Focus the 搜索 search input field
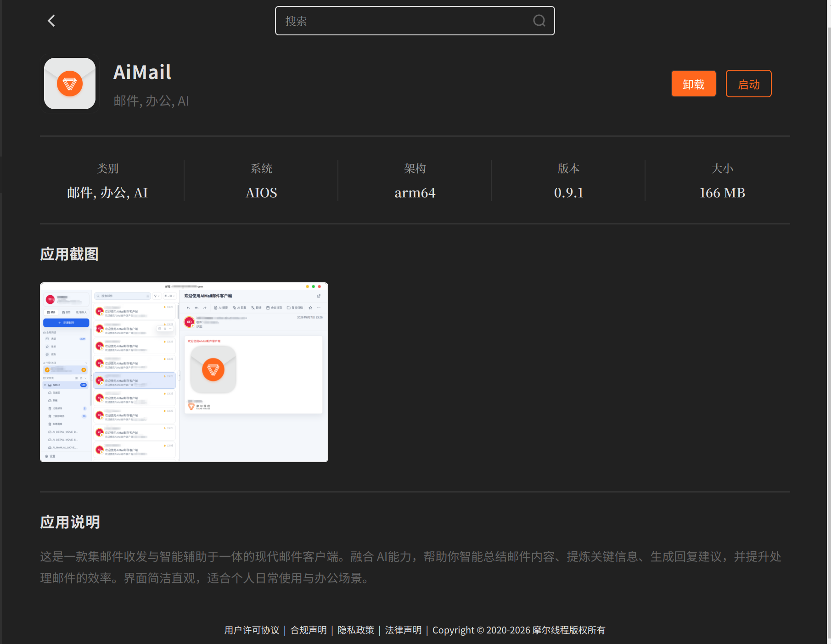This screenshot has width=831, height=644. point(415,21)
